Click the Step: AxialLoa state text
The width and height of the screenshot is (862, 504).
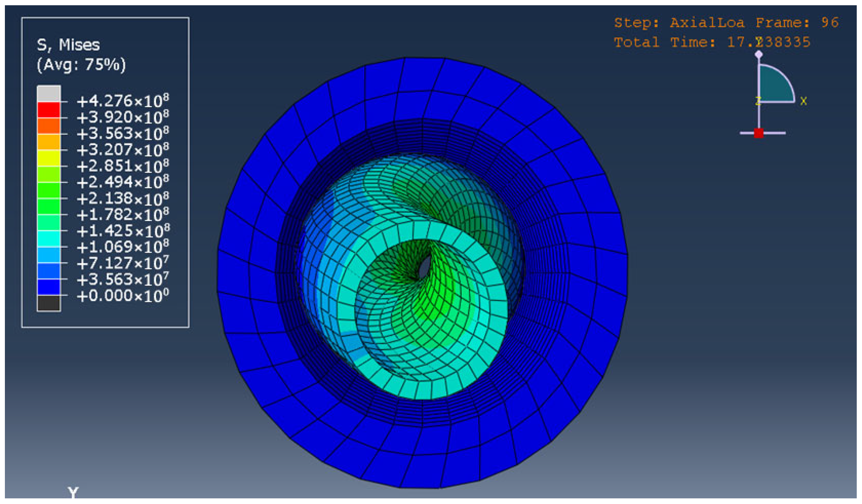click(679, 23)
